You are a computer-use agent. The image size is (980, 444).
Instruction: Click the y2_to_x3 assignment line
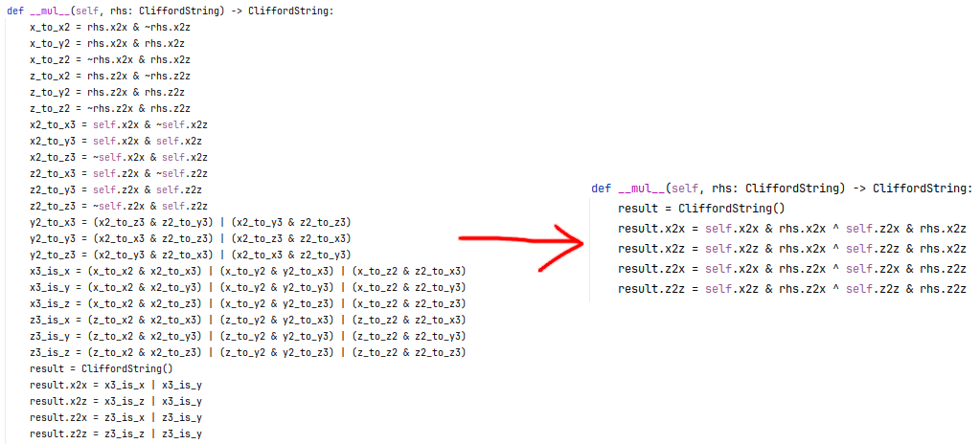tap(190, 222)
